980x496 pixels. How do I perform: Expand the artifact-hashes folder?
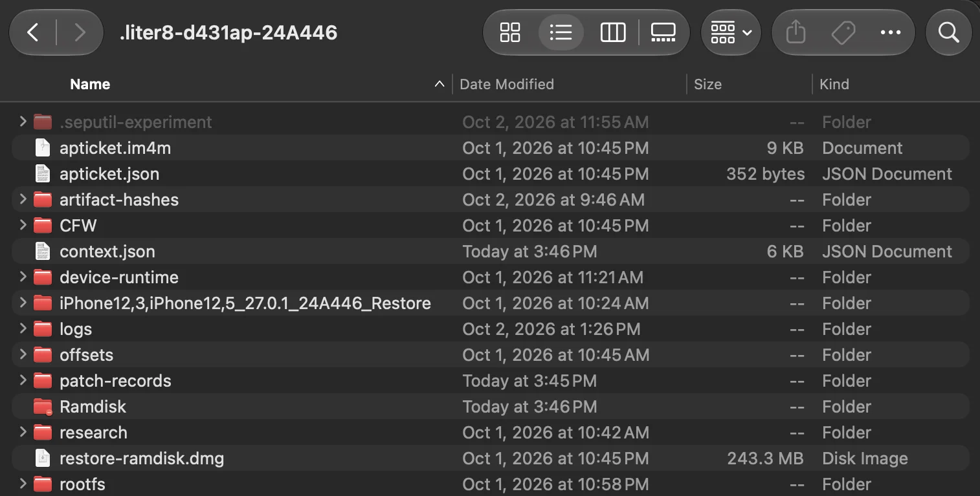pos(23,199)
